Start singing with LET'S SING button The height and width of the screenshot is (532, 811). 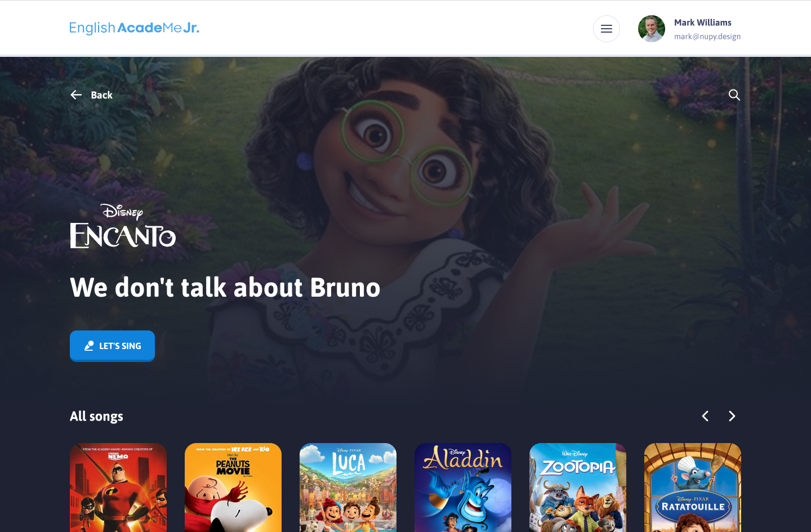coord(112,346)
